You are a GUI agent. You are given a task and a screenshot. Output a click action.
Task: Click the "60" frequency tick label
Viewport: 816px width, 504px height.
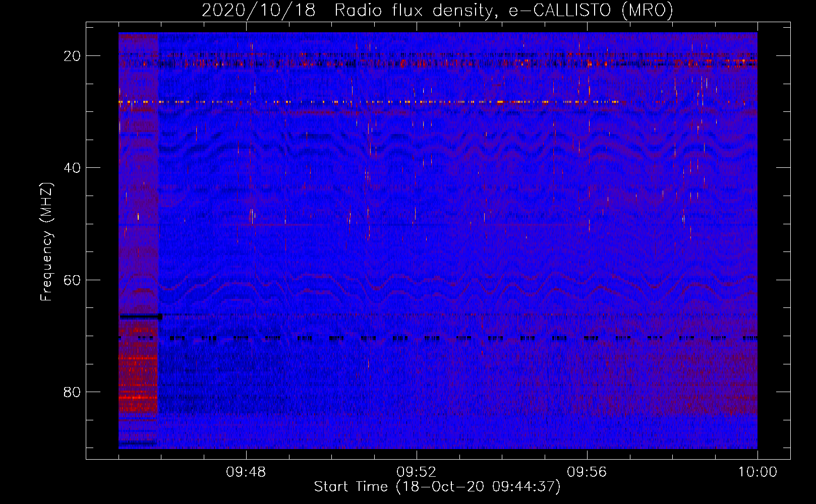(x=72, y=280)
